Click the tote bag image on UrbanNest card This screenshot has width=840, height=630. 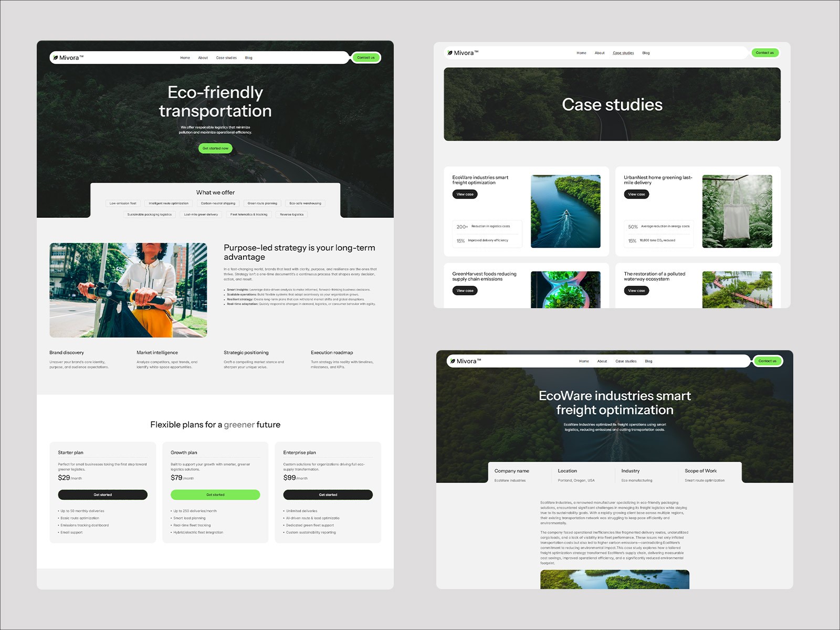tap(738, 211)
